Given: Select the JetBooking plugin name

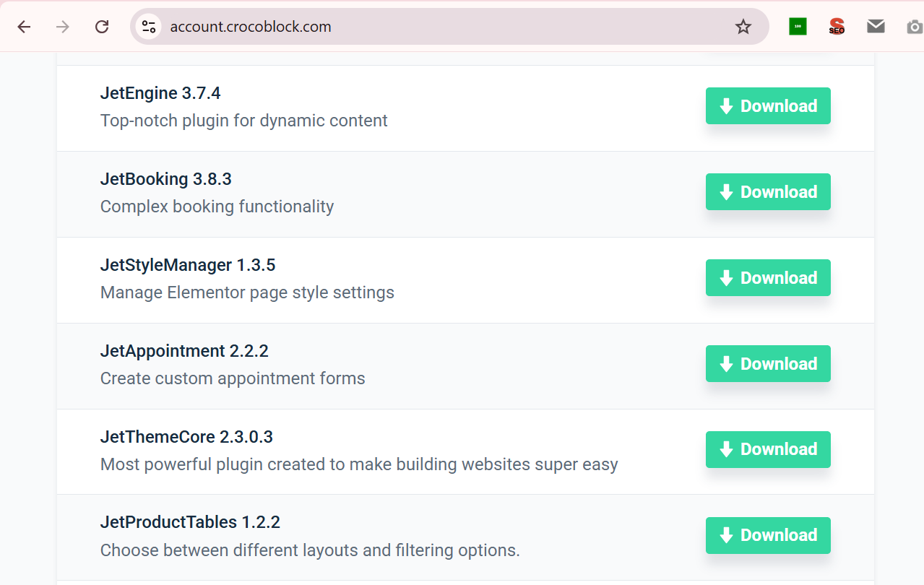Looking at the screenshot, I should (x=165, y=179).
